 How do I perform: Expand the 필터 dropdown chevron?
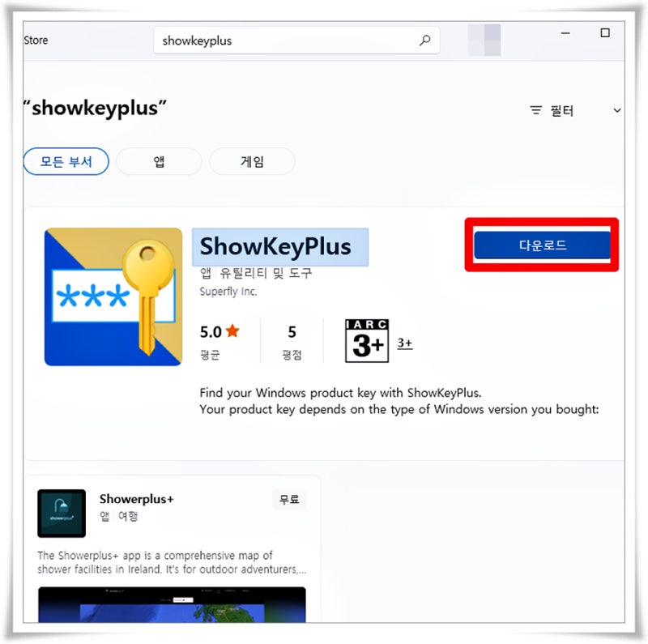tap(617, 110)
